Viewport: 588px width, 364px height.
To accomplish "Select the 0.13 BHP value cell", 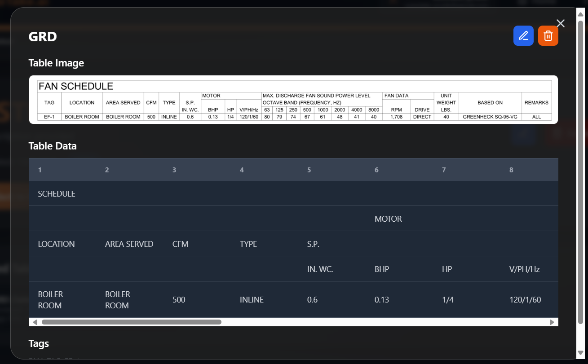I will 382,299.
